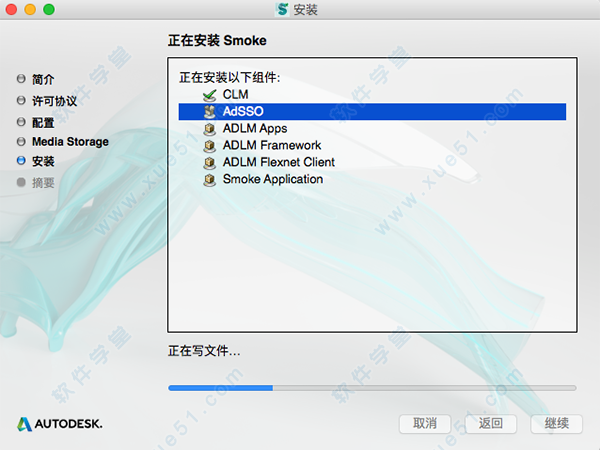Select the highlighted AdSSO row

pos(372,111)
